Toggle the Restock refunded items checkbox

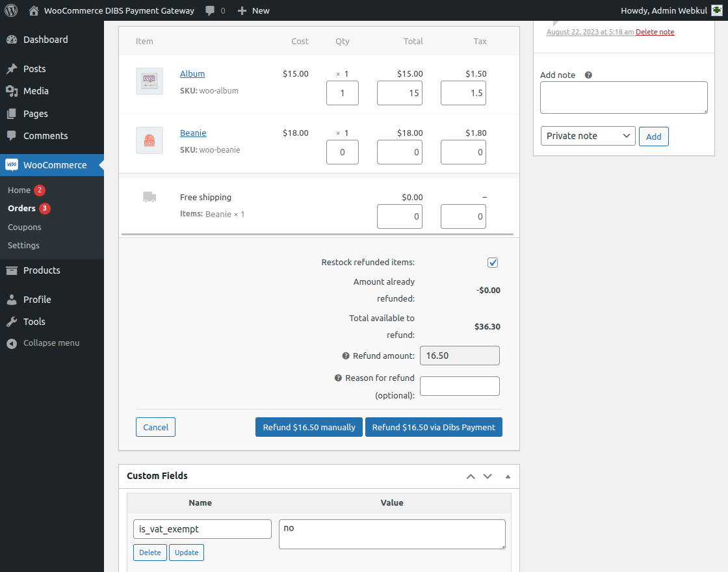coord(493,263)
